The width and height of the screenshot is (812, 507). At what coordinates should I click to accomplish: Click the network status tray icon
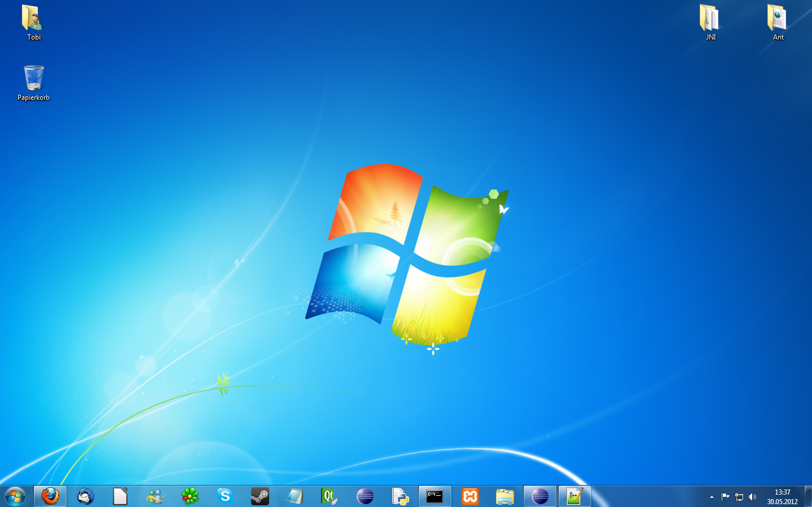pyautogui.click(x=739, y=497)
